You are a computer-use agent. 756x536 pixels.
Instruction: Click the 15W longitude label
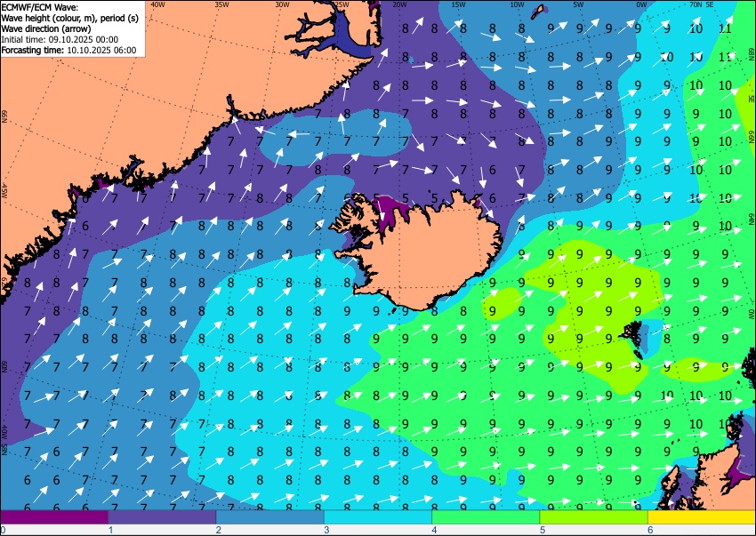click(x=458, y=4)
